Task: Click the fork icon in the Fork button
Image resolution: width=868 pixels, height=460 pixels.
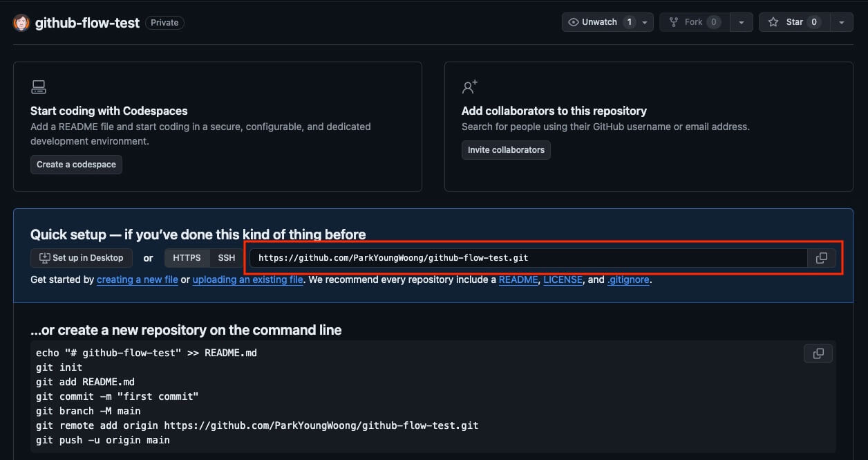Action: click(672, 21)
